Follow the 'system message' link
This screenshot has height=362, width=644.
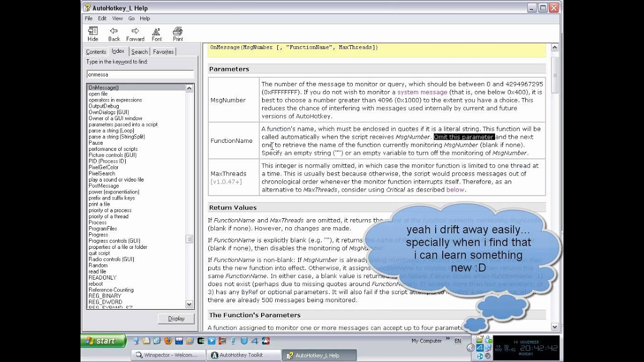(422, 92)
